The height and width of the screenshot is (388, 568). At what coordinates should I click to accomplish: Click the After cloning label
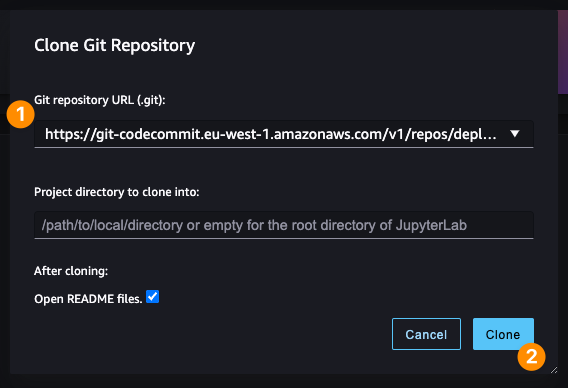[x=71, y=271]
